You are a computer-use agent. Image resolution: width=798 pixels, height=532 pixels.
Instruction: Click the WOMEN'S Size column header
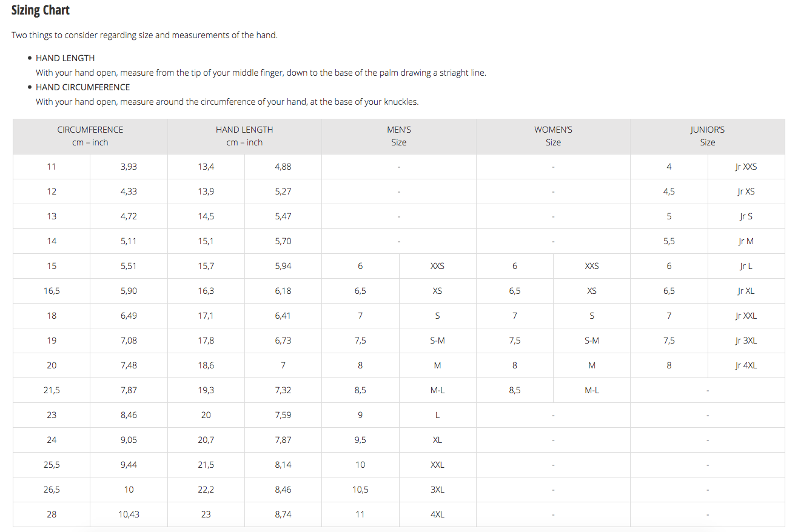point(553,136)
